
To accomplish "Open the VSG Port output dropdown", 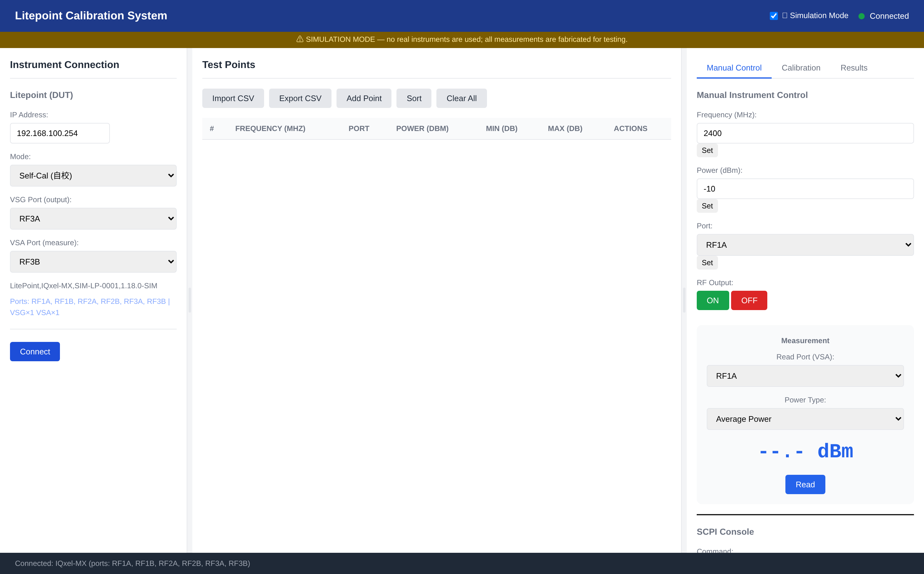I will (93, 219).
